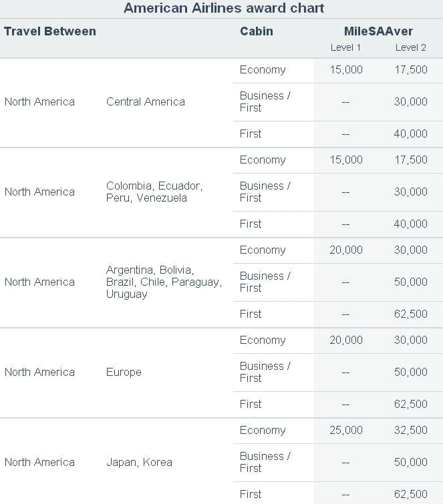Screen dimensions: 443x504
Task: Click 20,000 Economy Level 1 for Europe
Action: [346, 340]
